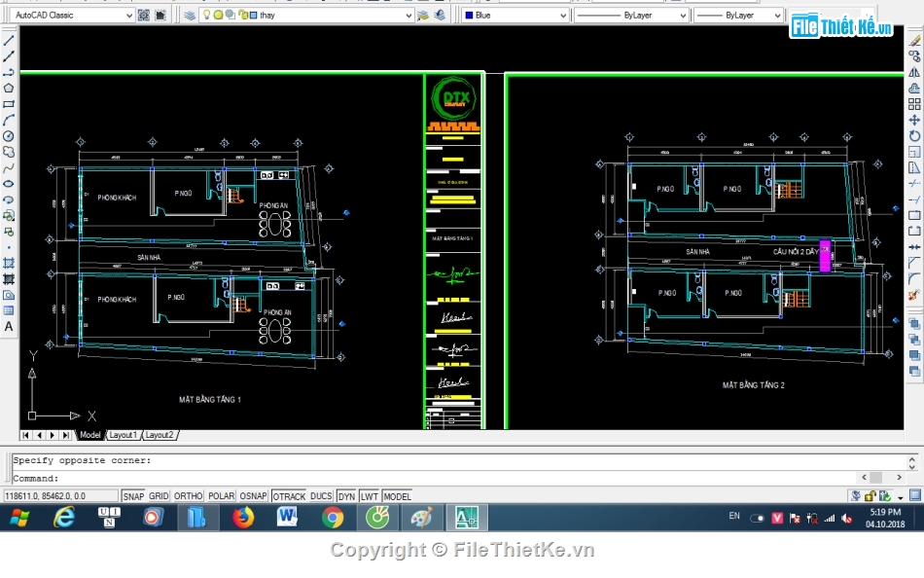Screen dimensions: 924x578
Task: Select the Stretch tool
Action: (x=914, y=168)
